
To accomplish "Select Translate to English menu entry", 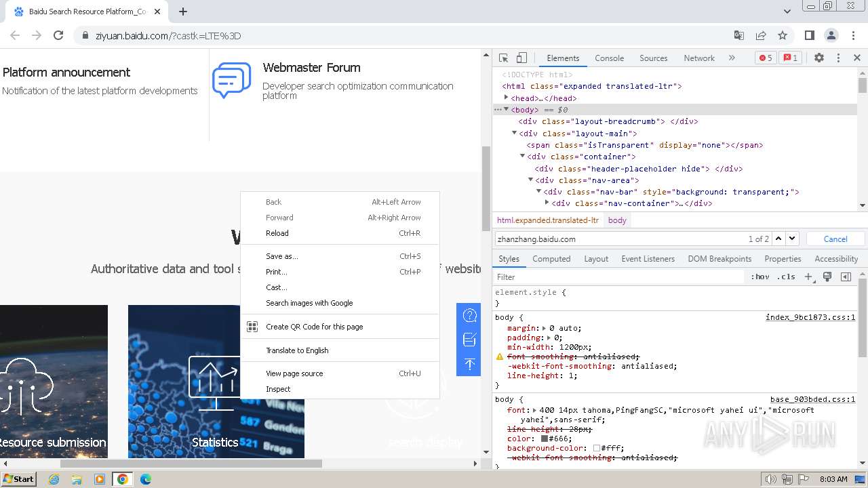I will click(340, 350).
